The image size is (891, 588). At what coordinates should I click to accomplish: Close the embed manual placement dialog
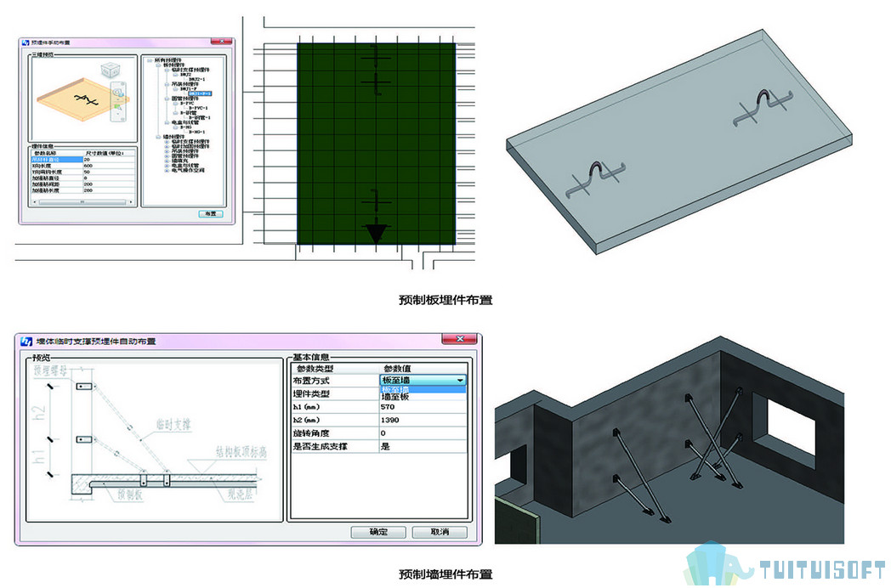[x=222, y=41]
